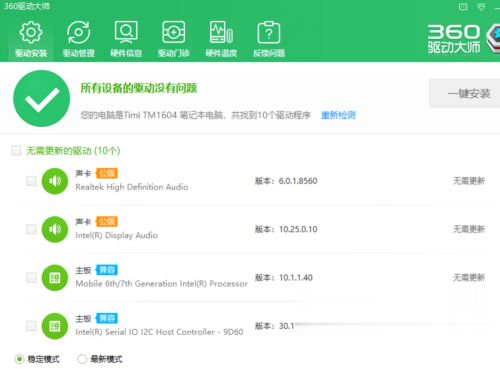Click Intel(R) Serial IO I2C Host Controller name
500x369 pixels.
point(159,332)
